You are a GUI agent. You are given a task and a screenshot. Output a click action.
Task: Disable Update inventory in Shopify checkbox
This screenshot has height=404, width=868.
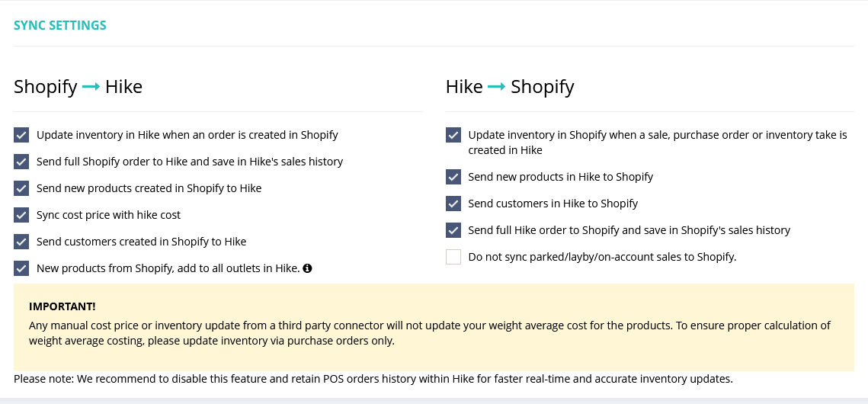click(453, 135)
